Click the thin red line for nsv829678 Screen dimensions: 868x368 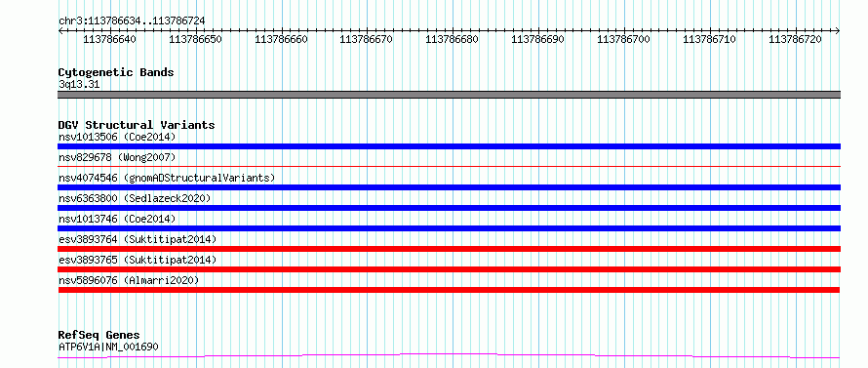point(449,166)
